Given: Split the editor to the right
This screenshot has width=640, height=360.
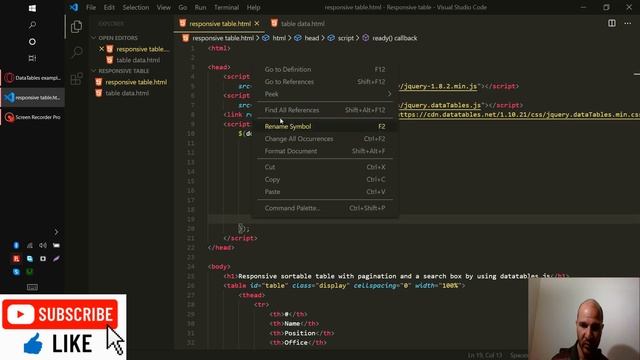Looking at the screenshot, I should [x=611, y=23].
